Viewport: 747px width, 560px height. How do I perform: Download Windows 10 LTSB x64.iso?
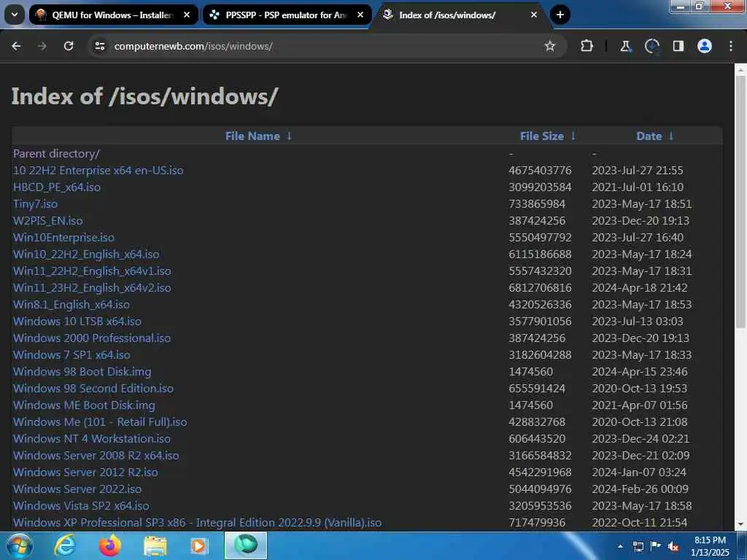point(77,322)
